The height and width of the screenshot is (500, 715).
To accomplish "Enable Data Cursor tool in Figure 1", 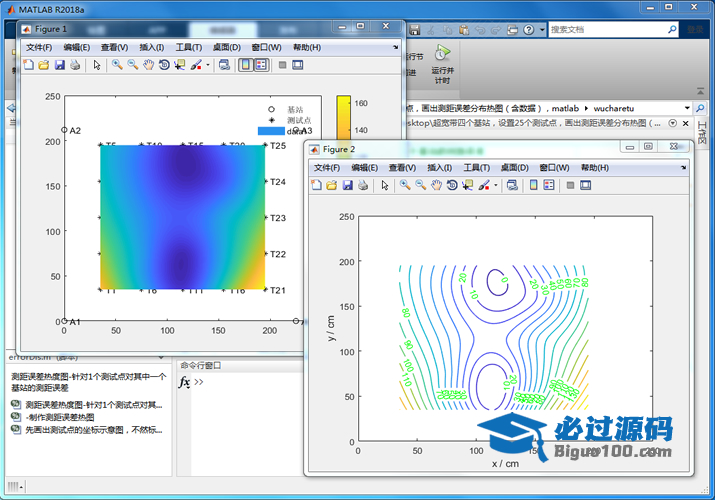I will pyautogui.click(x=180, y=65).
